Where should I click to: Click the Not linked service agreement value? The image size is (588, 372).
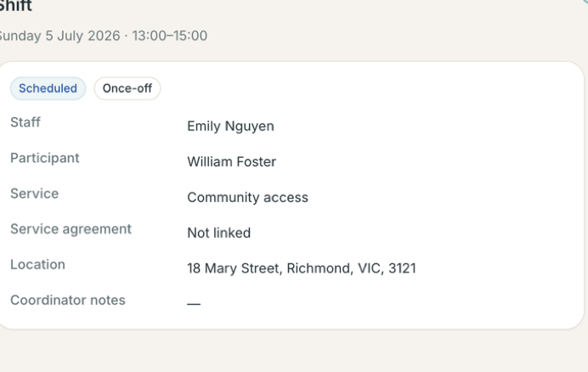pos(219,233)
